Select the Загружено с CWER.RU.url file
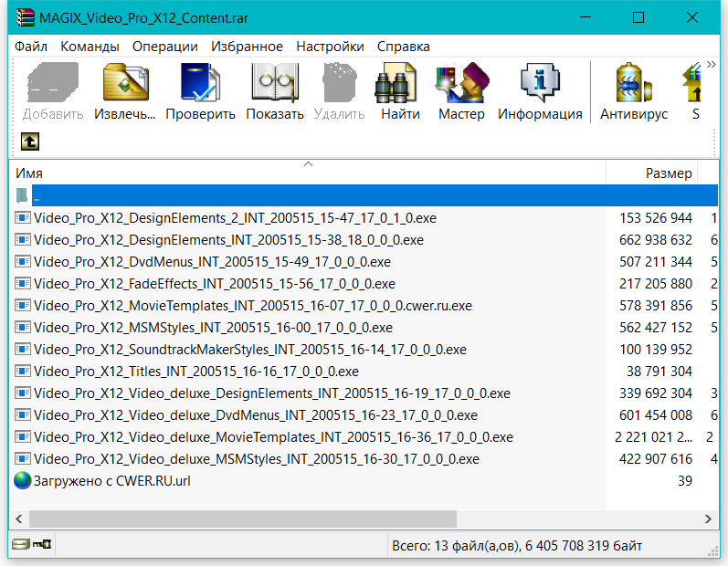Image resolution: width=728 pixels, height=566 pixels. [111, 480]
